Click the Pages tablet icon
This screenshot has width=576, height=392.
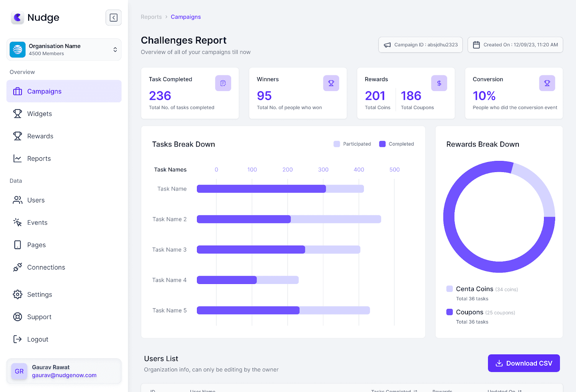pyautogui.click(x=17, y=245)
